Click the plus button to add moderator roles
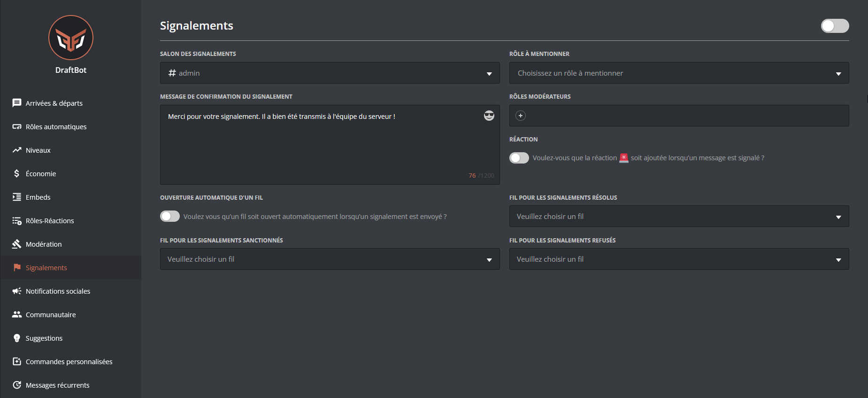This screenshot has width=868, height=398. coord(520,116)
